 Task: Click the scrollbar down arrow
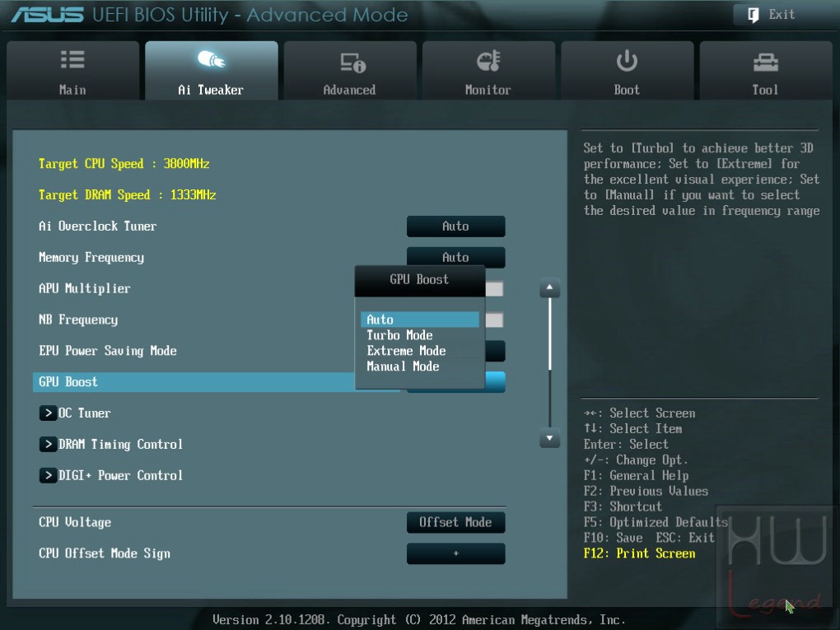click(549, 437)
